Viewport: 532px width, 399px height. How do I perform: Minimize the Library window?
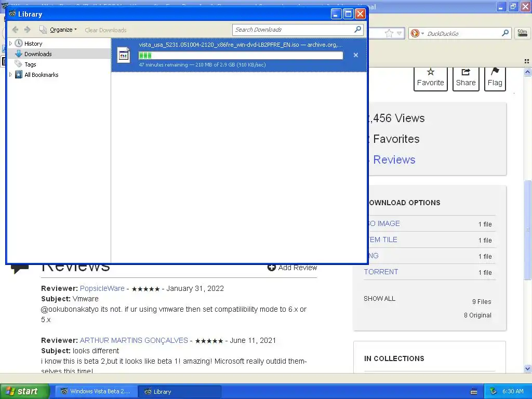pyautogui.click(x=336, y=14)
